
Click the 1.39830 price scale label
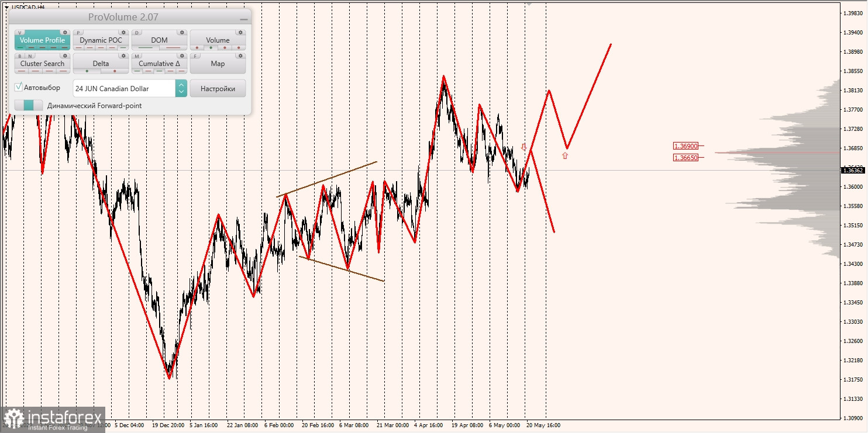point(854,13)
